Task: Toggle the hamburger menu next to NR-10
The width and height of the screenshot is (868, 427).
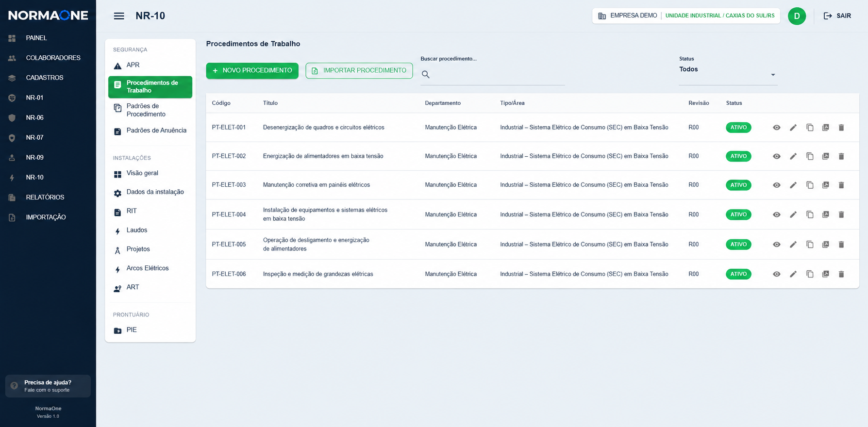Action: click(x=119, y=16)
